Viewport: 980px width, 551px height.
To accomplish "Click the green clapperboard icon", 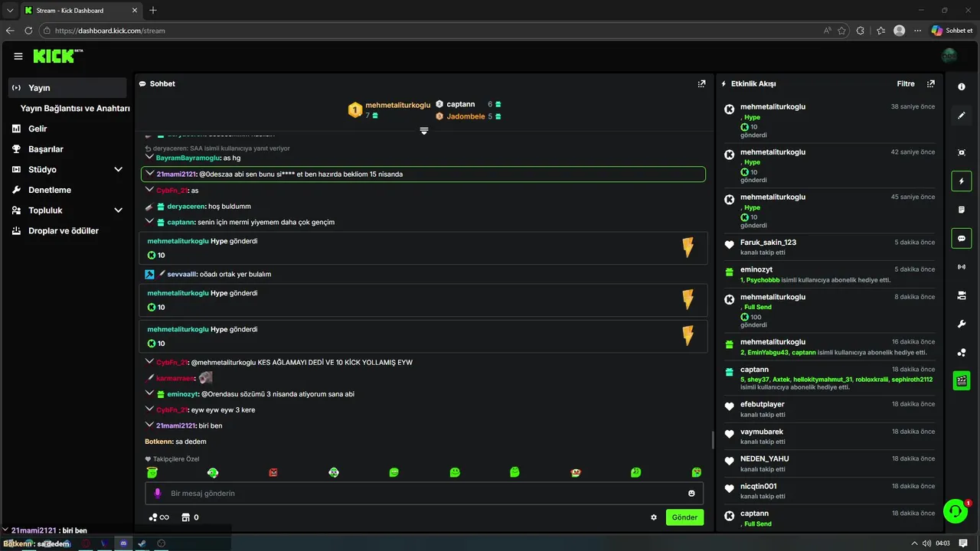I will [x=962, y=380].
